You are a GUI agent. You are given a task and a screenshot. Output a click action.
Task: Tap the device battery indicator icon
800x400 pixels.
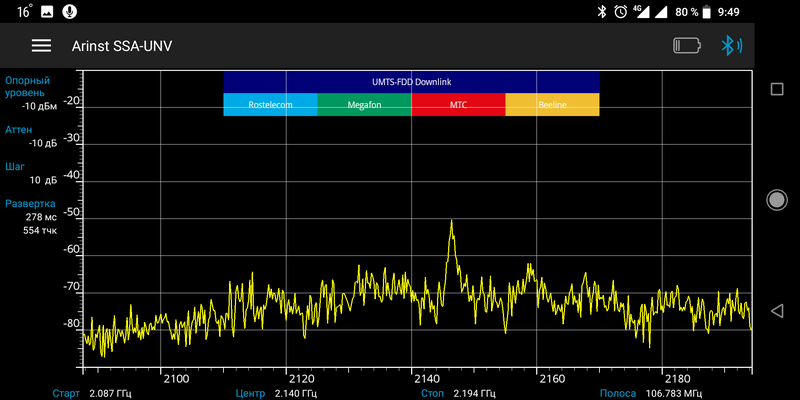688,46
